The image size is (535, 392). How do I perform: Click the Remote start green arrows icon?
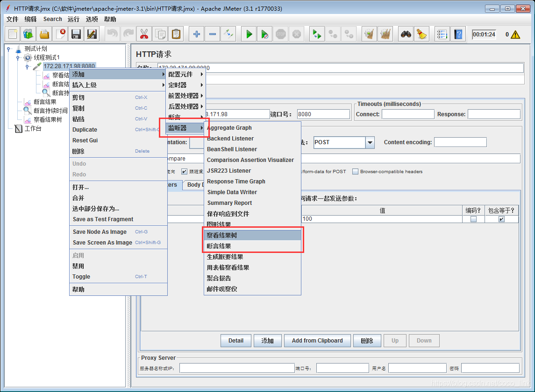[x=317, y=34]
